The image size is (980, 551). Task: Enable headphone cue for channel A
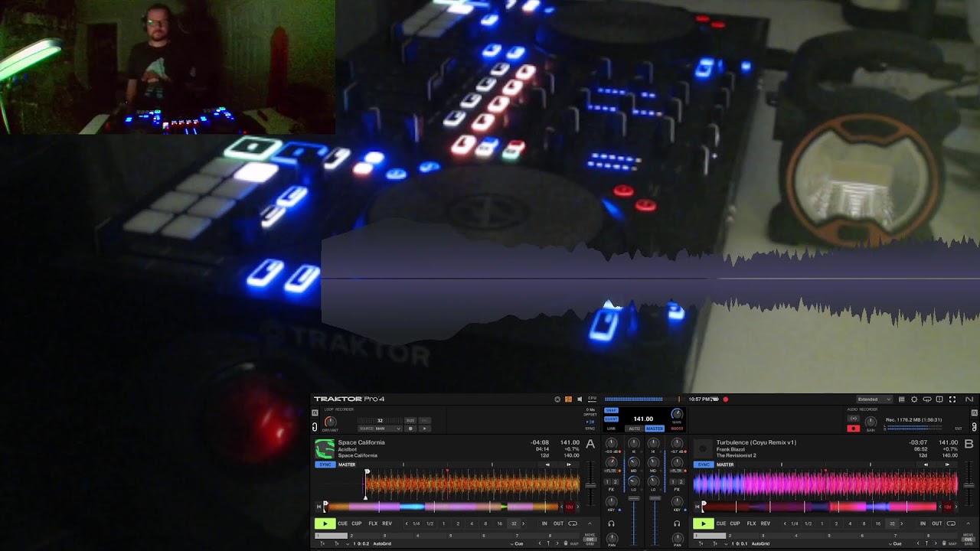click(x=612, y=523)
